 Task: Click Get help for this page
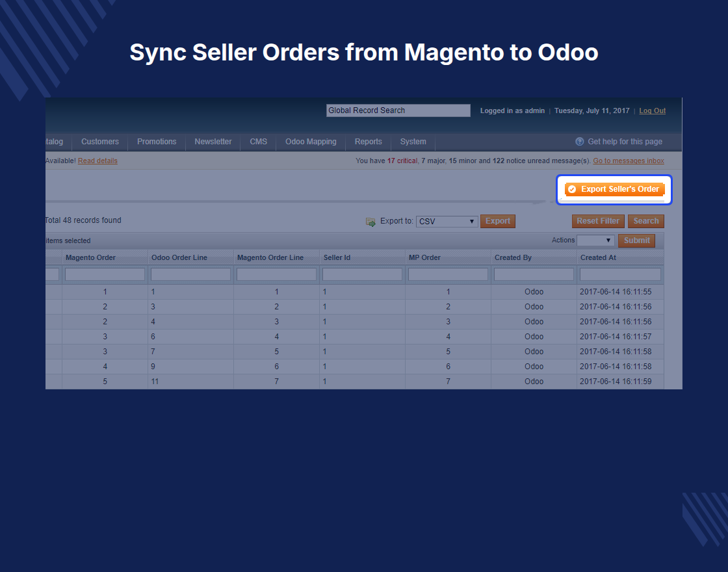tap(625, 142)
